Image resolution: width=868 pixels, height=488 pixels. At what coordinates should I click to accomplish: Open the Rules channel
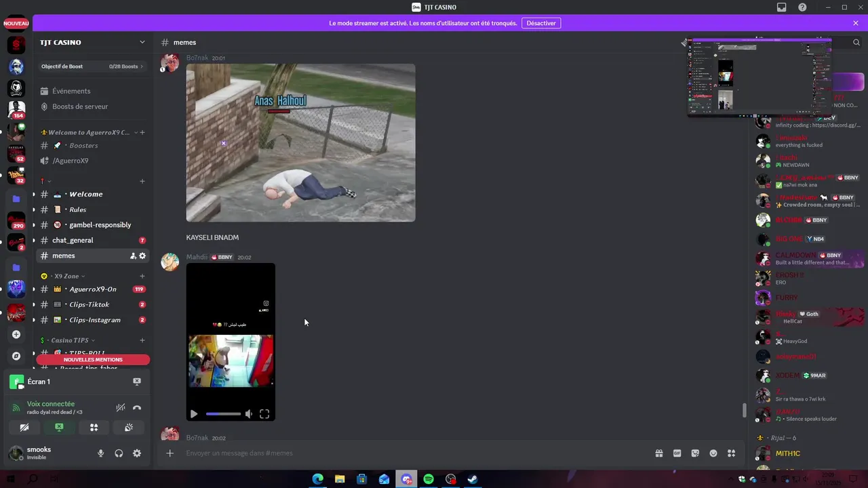[92, 209]
